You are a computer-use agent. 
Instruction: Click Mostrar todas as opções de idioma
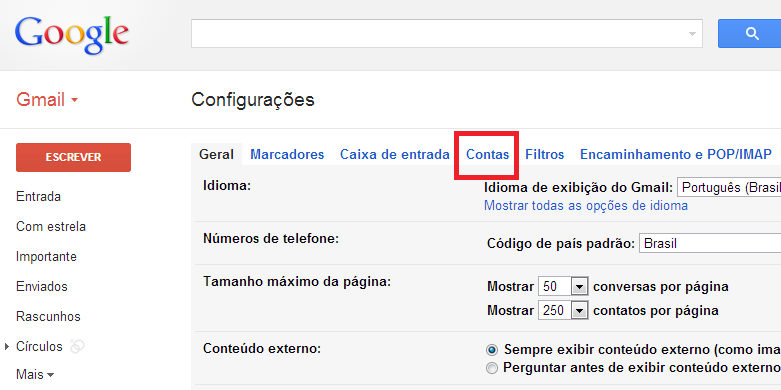coord(586,205)
